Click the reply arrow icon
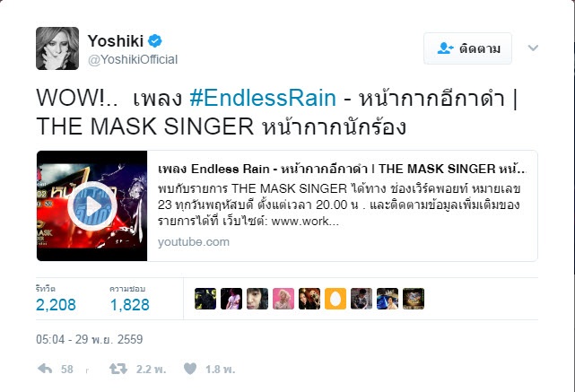575x392 pixels. pyautogui.click(x=45, y=369)
